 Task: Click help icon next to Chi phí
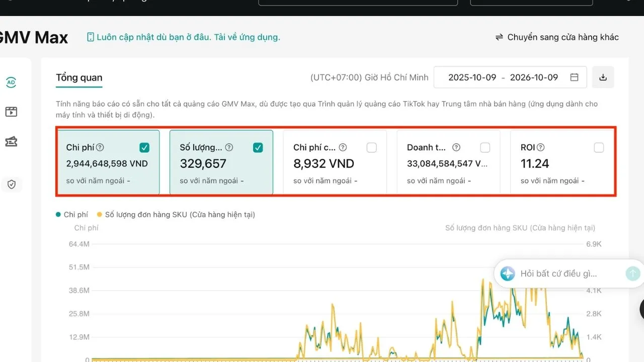(x=100, y=147)
